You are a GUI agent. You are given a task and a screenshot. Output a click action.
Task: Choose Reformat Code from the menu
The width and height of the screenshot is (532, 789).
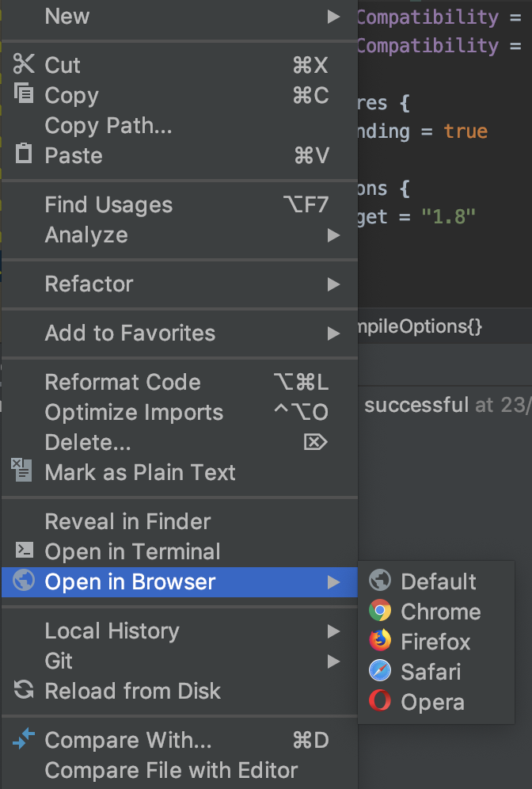coord(123,382)
